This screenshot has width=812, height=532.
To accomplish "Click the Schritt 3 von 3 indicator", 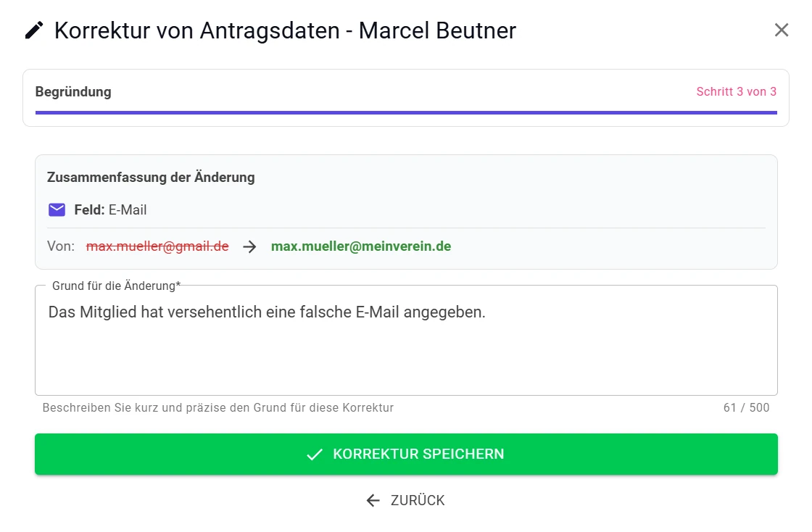I will (x=736, y=92).
